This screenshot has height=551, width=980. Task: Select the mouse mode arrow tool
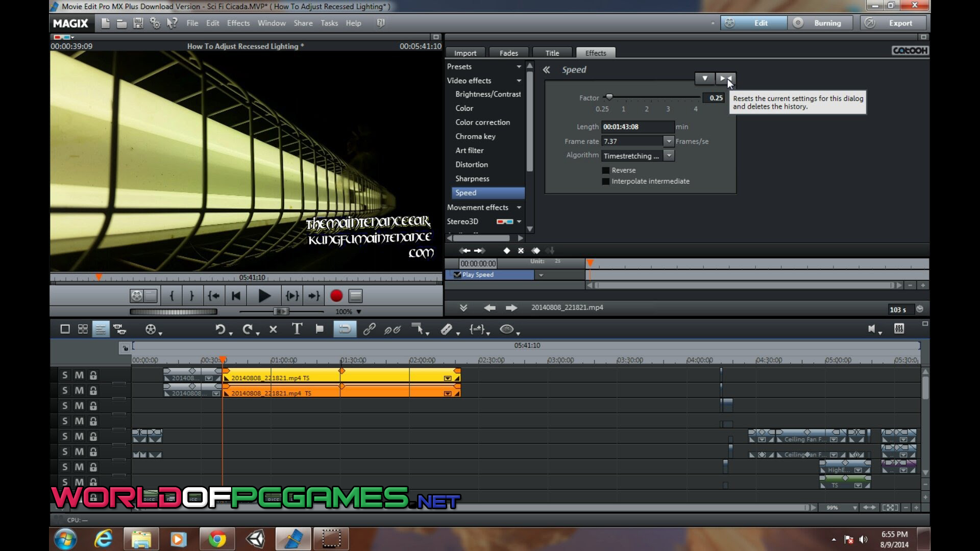coord(418,329)
